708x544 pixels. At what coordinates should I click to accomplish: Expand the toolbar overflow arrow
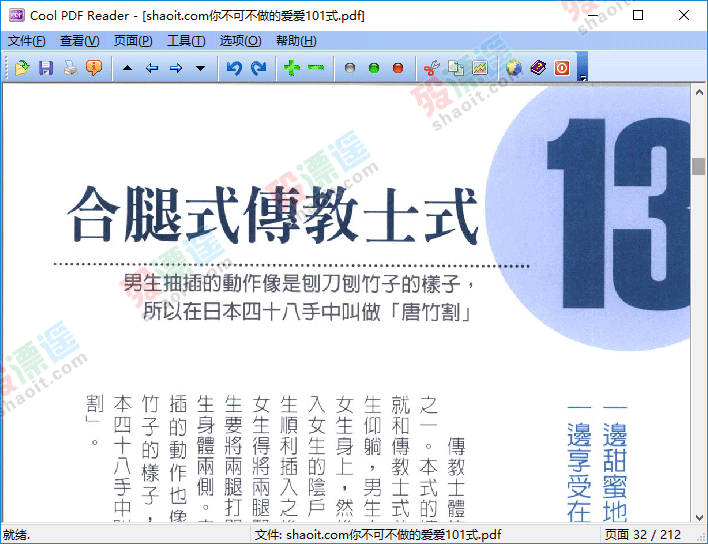pos(583,77)
